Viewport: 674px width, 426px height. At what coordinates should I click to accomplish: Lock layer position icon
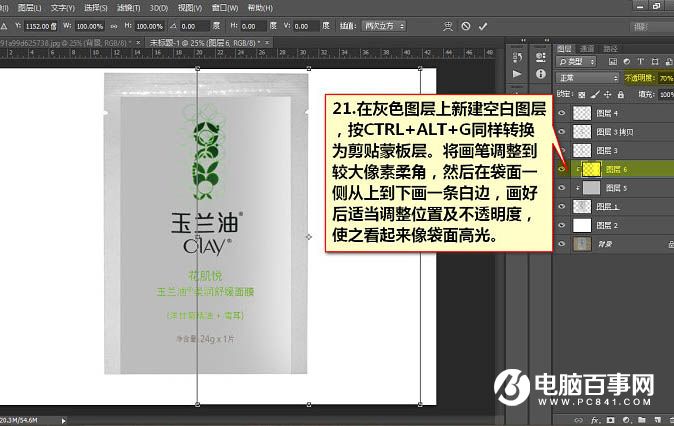coord(607,95)
